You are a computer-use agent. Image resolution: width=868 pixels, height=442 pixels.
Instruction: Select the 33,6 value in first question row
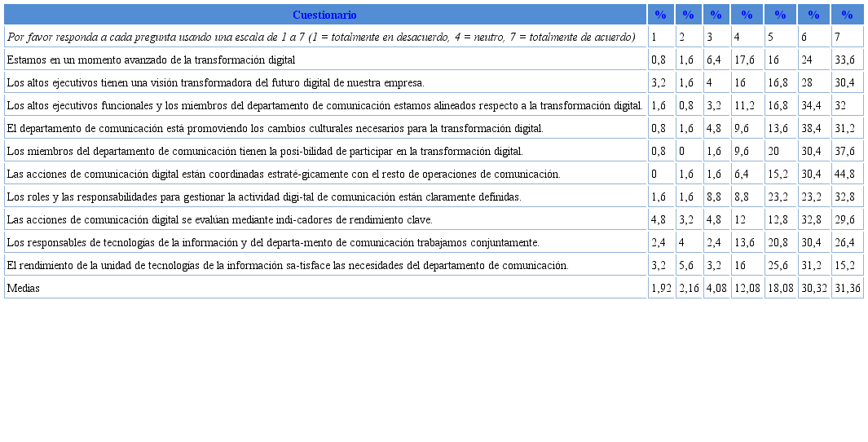[844, 60]
